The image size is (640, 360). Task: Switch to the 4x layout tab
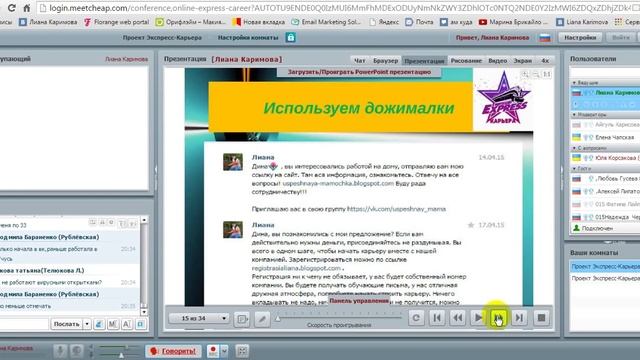(x=545, y=60)
